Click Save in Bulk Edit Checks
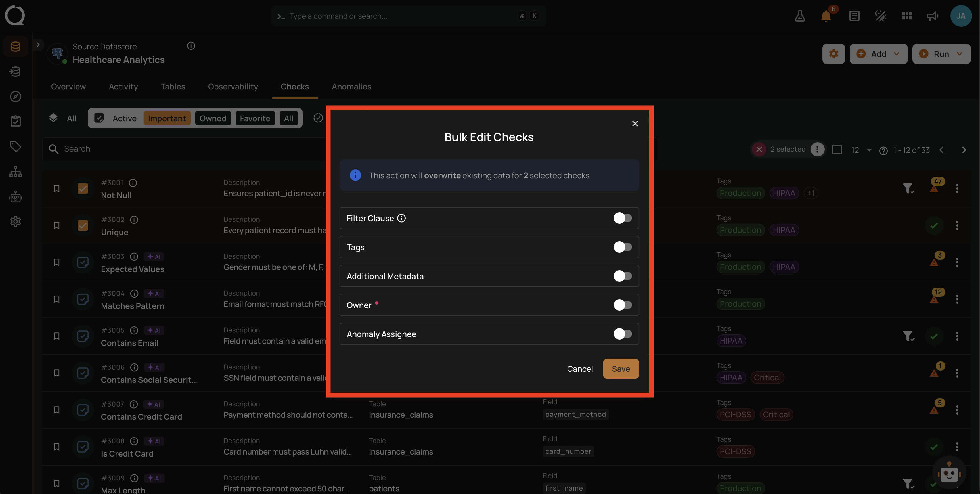Viewport: 980px width, 494px height. tap(621, 369)
